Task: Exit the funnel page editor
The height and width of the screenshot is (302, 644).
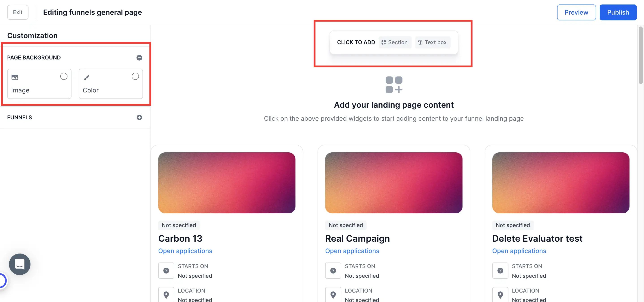Action: pyautogui.click(x=18, y=12)
